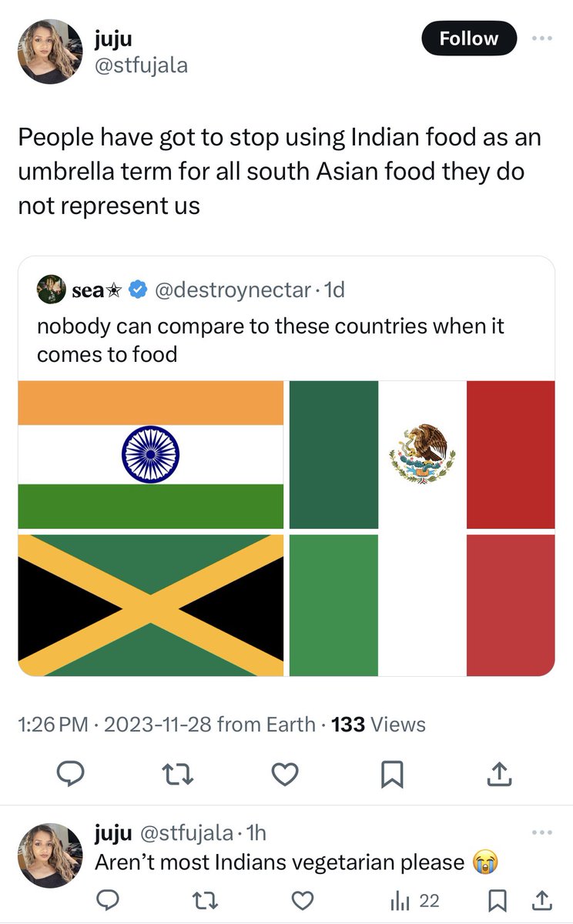Bookmark the reply tweet
Image resolution: width=573 pixels, height=924 pixels.
498,899
